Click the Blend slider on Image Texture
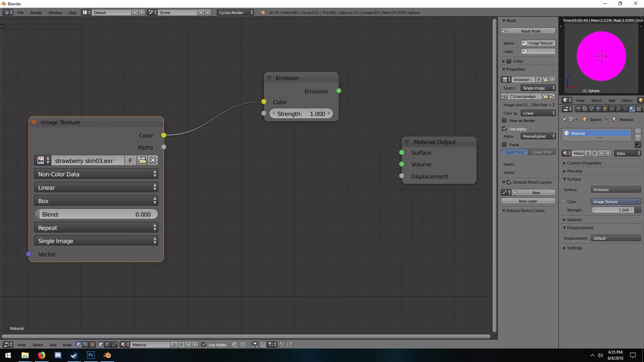This screenshot has width=644, height=362. click(96, 214)
